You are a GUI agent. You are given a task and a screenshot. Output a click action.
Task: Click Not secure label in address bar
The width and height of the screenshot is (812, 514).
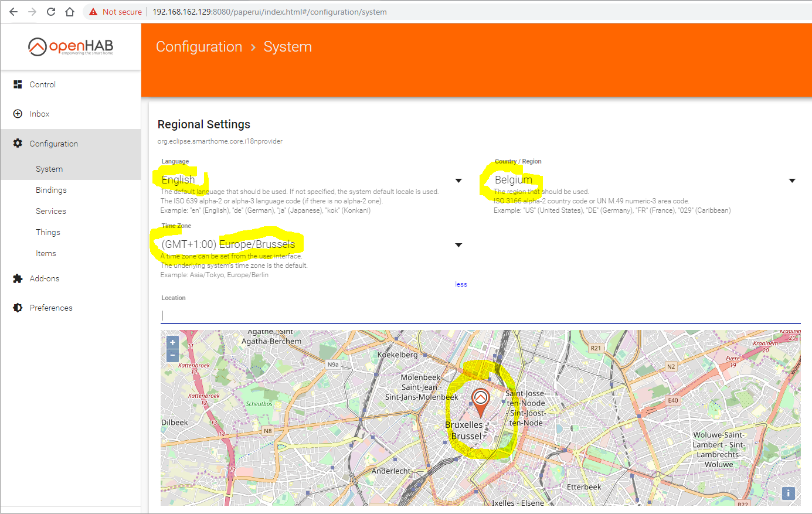click(122, 12)
